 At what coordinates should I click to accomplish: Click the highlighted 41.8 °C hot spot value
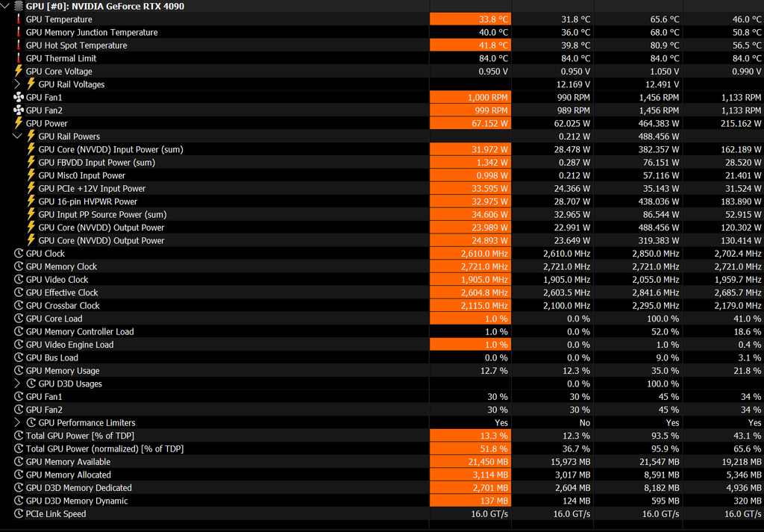coord(470,46)
